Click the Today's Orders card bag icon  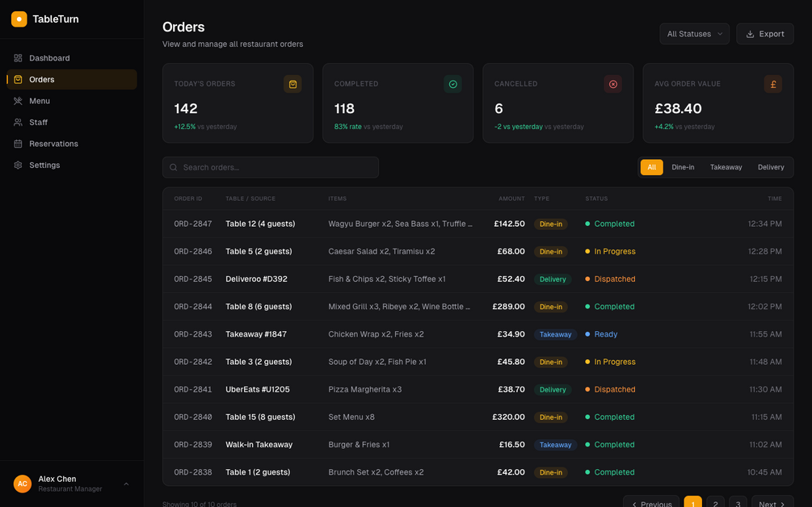click(292, 84)
